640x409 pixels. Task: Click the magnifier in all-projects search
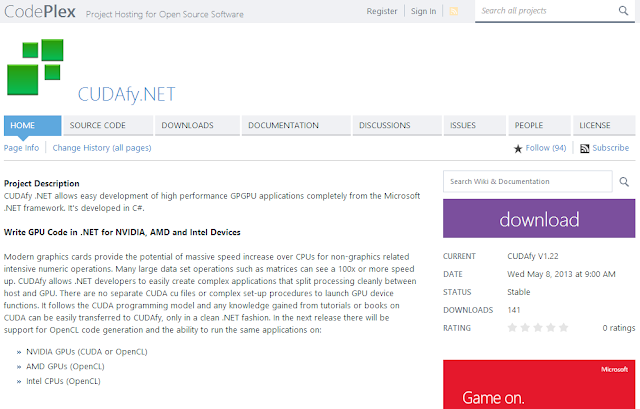coord(624,11)
